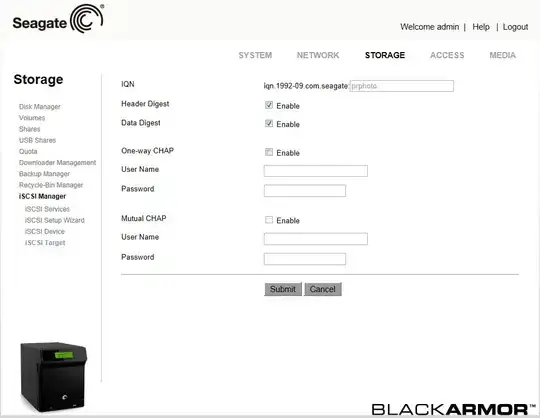Open iSCSI Target submenu item
This screenshot has width=540, height=418.
[45, 243]
